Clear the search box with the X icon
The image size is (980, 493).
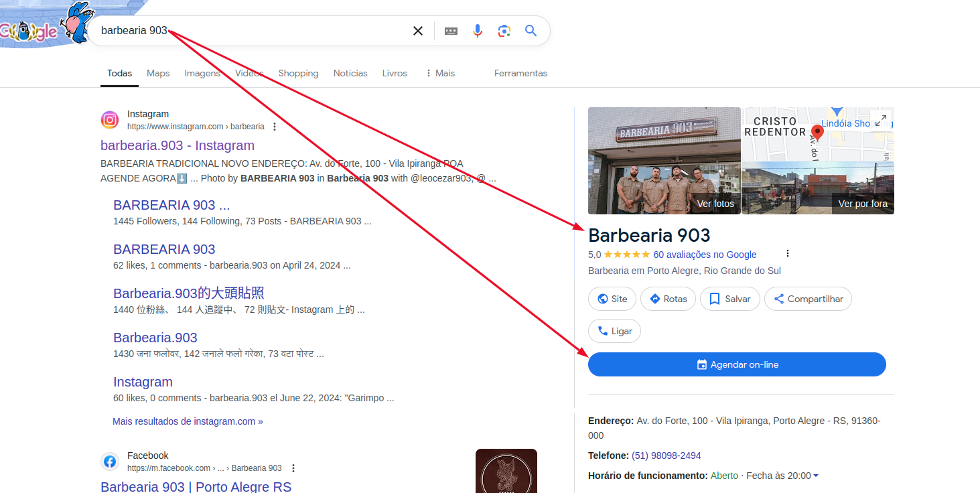418,31
